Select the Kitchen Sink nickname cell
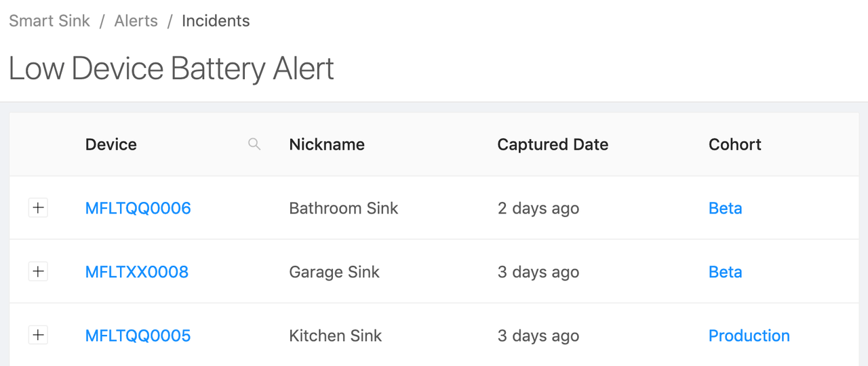 335,335
